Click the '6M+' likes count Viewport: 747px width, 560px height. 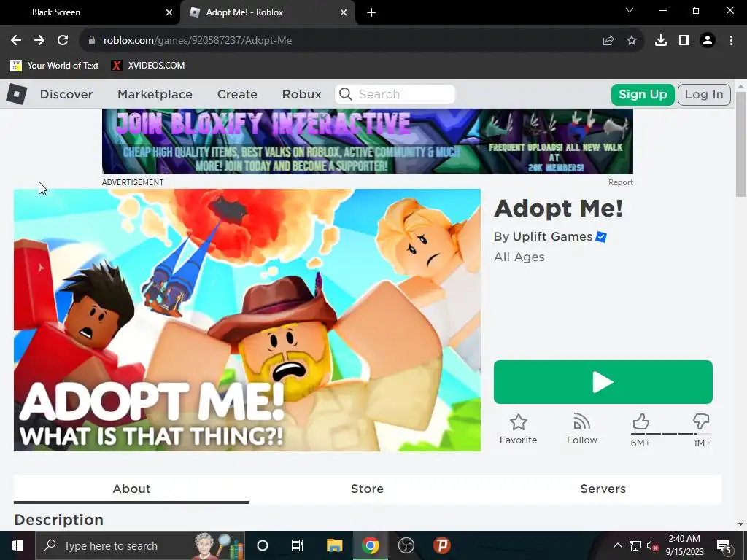click(x=640, y=443)
